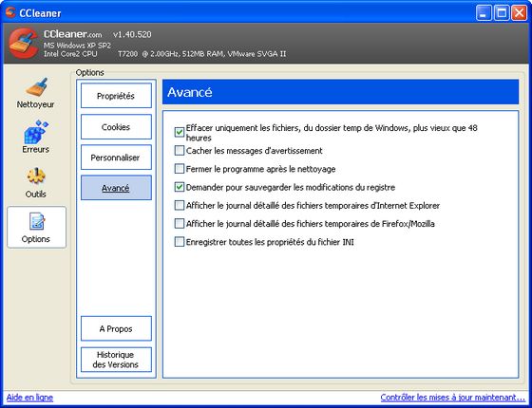Switch to the Propriétés tab
The height and width of the screenshot is (408, 532).
pos(116,96)
